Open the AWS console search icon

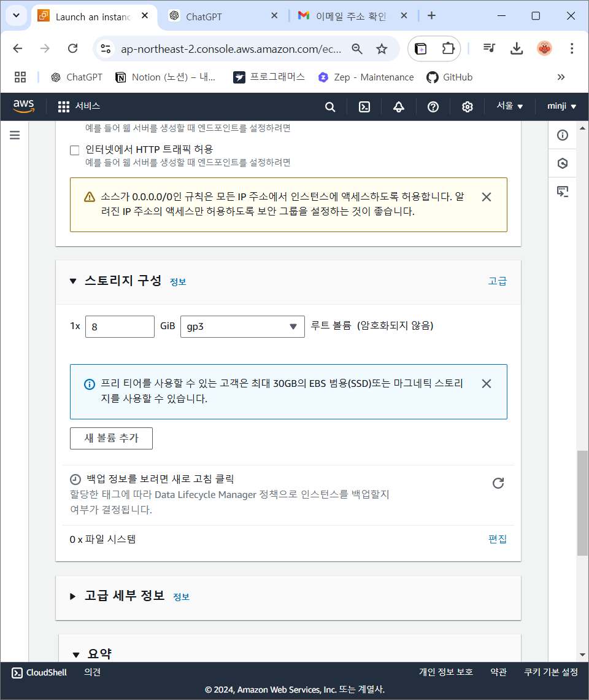pos(329,107)
